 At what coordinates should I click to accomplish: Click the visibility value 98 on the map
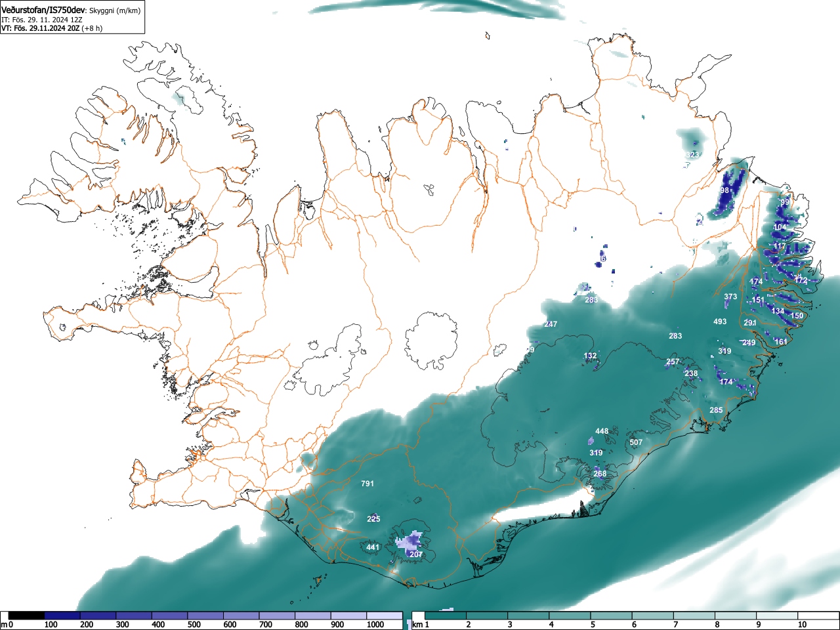724,190
